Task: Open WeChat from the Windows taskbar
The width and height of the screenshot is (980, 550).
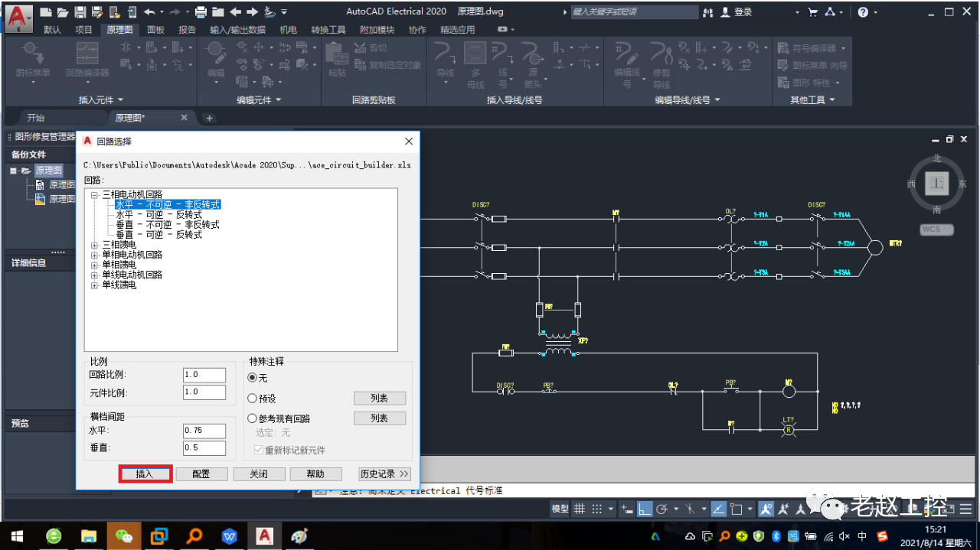Action: (124, 535)
